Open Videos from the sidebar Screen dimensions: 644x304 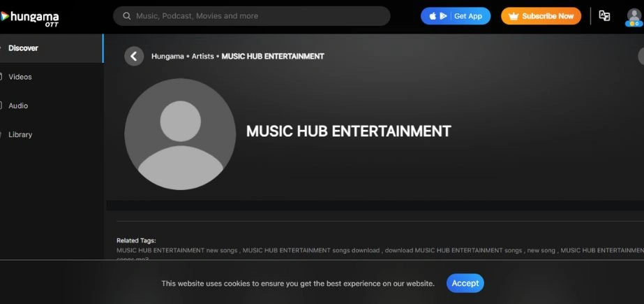click(x=20, y=77)
